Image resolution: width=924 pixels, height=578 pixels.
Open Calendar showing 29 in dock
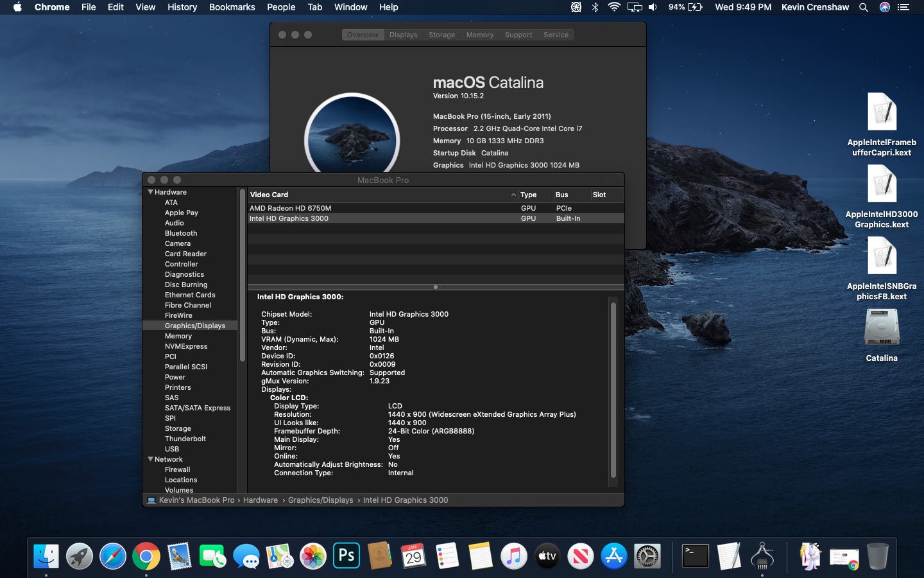[413, 556]
